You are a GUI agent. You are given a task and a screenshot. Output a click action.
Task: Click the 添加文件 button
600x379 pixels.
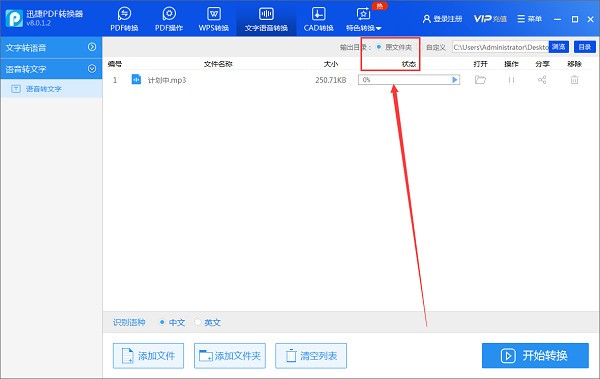pos(148,356)
